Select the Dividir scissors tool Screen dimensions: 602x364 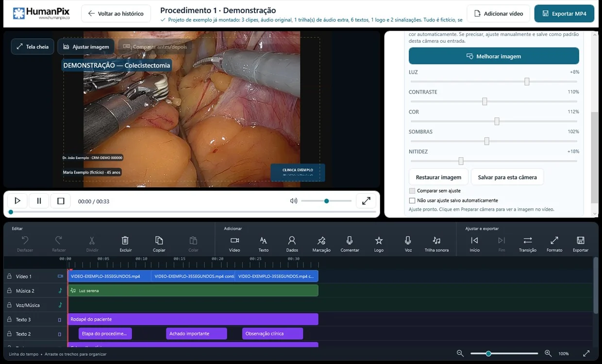click(92, 240)
